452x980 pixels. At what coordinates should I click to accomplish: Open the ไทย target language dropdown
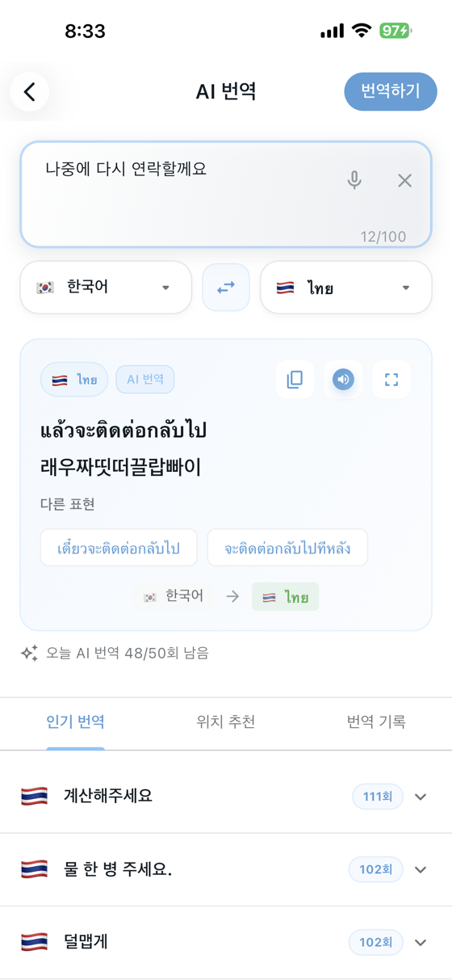click(x=345, y=287)
